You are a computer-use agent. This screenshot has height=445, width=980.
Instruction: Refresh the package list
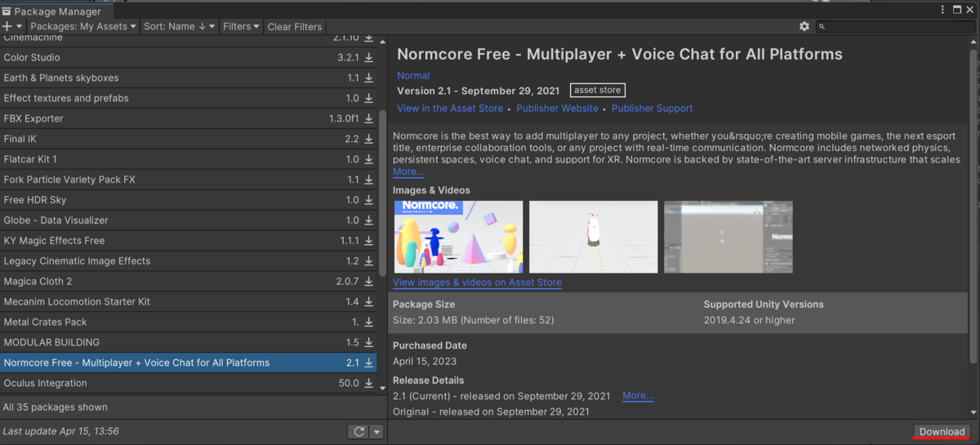[359, 432]
